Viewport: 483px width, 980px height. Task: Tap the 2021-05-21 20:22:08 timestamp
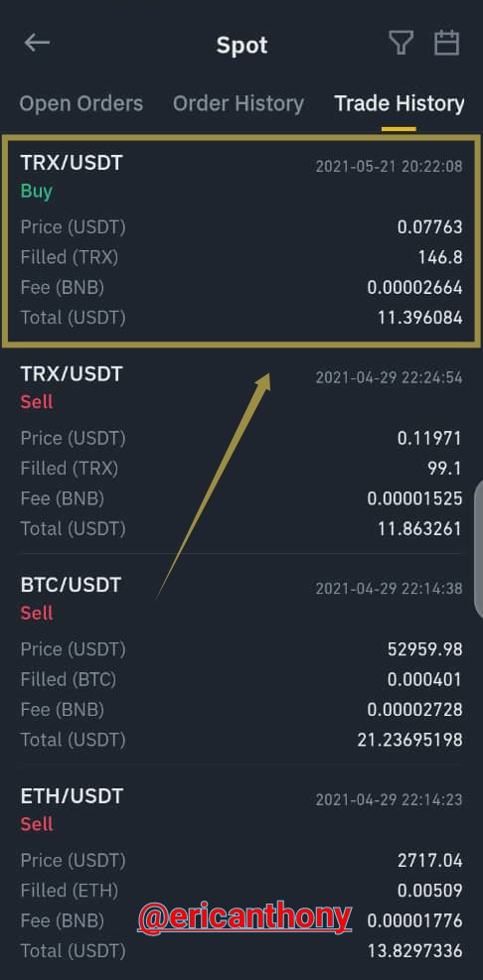coord(389,166)
